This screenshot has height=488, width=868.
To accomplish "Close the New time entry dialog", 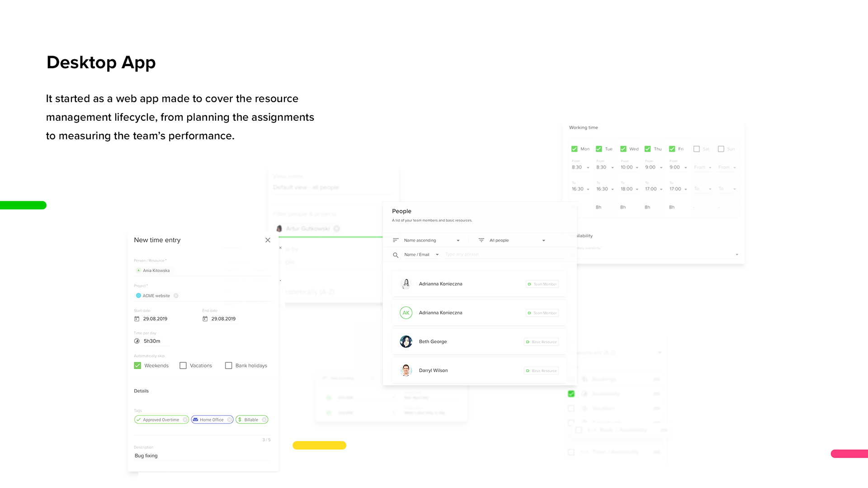I will pyautogui.click(x=268, y=240).
